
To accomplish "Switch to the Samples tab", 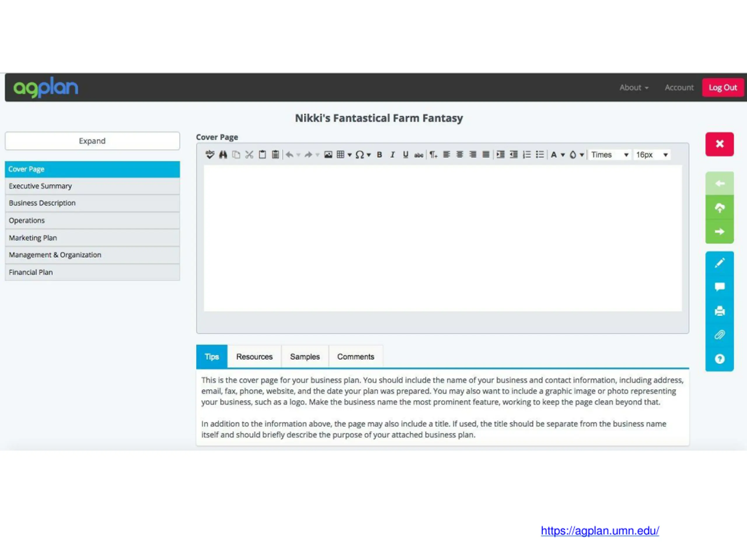I will 305,356.
